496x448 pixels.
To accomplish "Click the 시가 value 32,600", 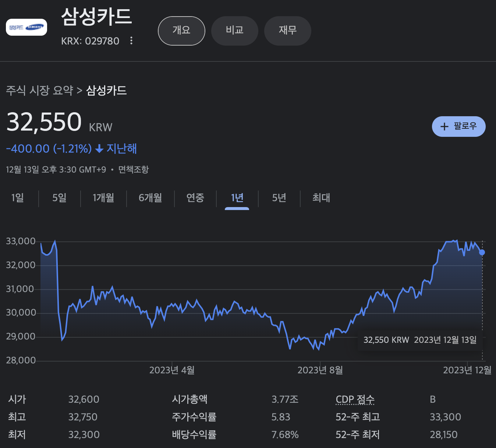I will coord(84,399).
